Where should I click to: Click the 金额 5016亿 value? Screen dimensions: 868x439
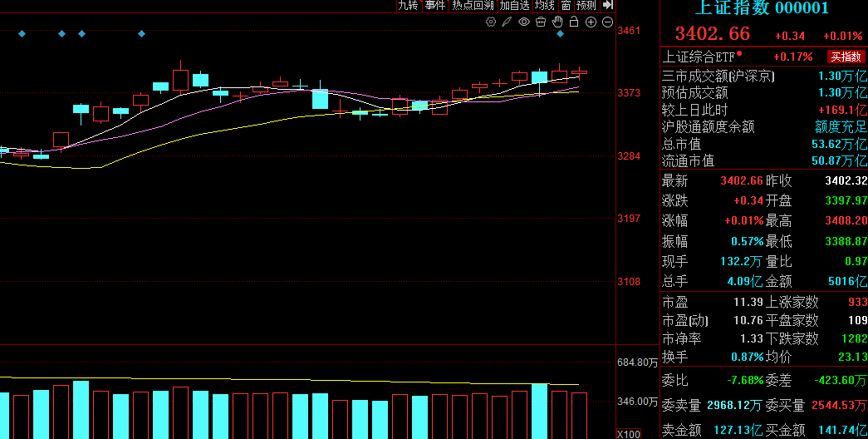click(x=847, y=281)
